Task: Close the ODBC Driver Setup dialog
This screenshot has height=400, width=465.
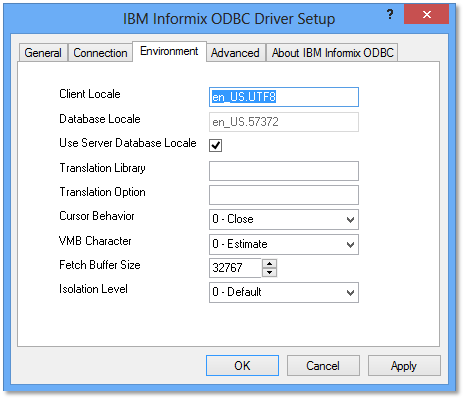Action: pyautogui.click(x=427, y=14)
